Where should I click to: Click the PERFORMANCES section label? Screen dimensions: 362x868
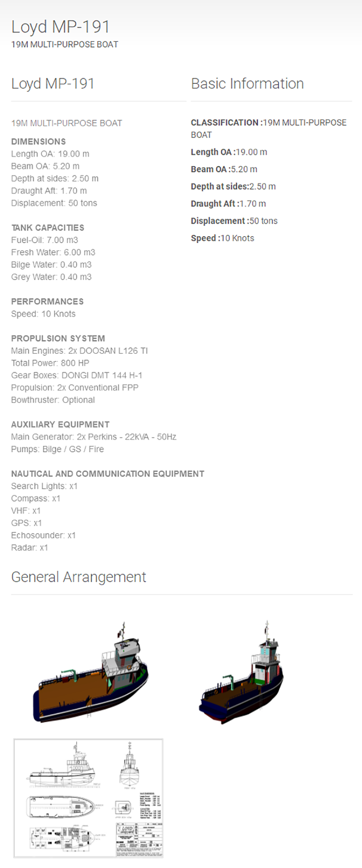47,302
